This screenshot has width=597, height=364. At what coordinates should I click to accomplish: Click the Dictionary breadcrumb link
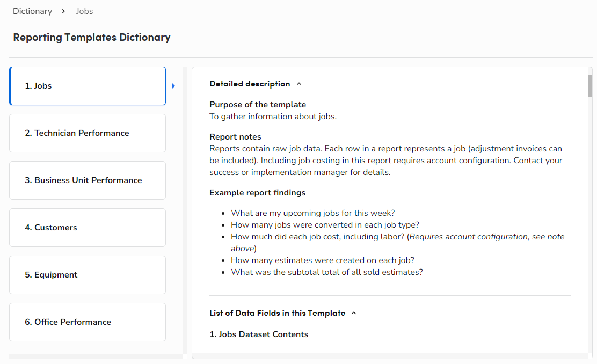[x=32, y=11]
